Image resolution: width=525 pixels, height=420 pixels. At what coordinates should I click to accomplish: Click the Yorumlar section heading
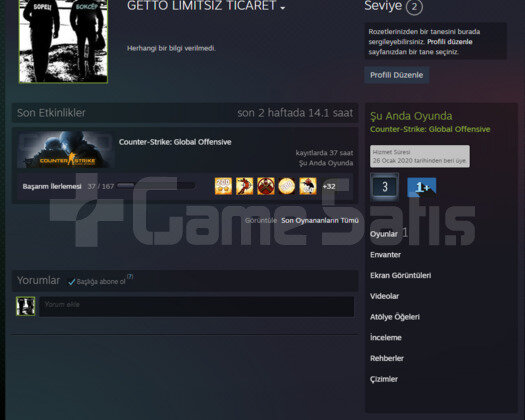(39, 280)
